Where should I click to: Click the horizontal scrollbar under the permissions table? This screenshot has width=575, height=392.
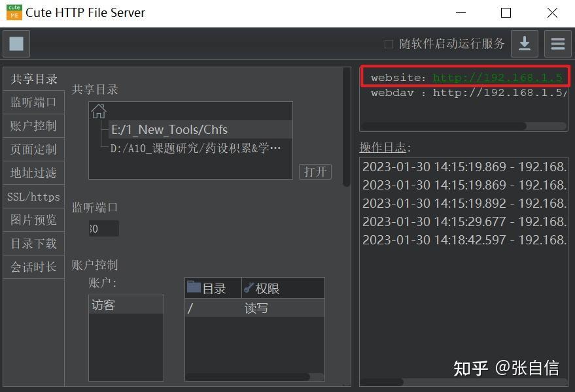point(248,376)
